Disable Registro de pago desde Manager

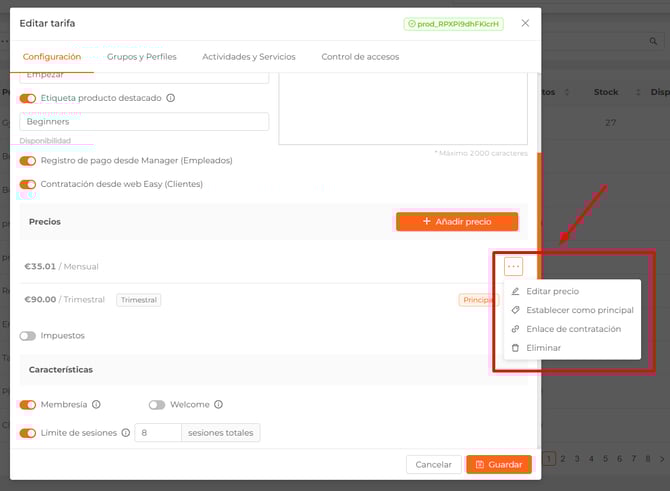click(28, 160)
